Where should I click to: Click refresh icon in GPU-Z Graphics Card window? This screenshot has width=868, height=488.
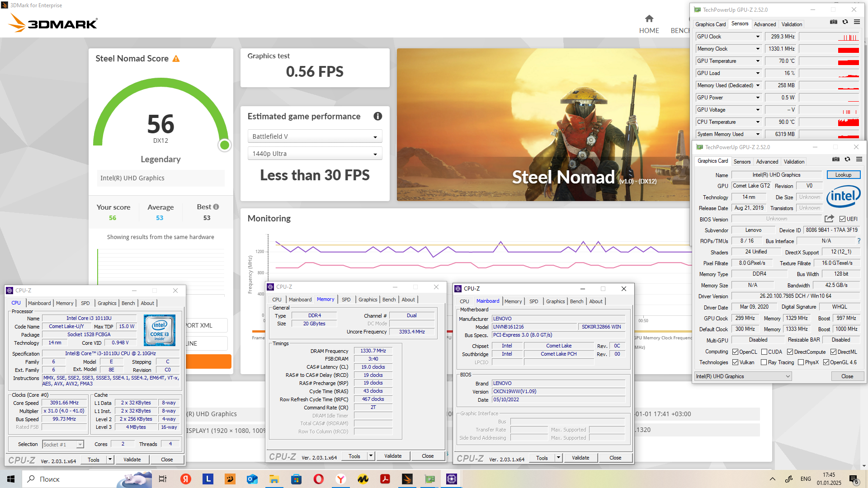(x=848, y=159)
